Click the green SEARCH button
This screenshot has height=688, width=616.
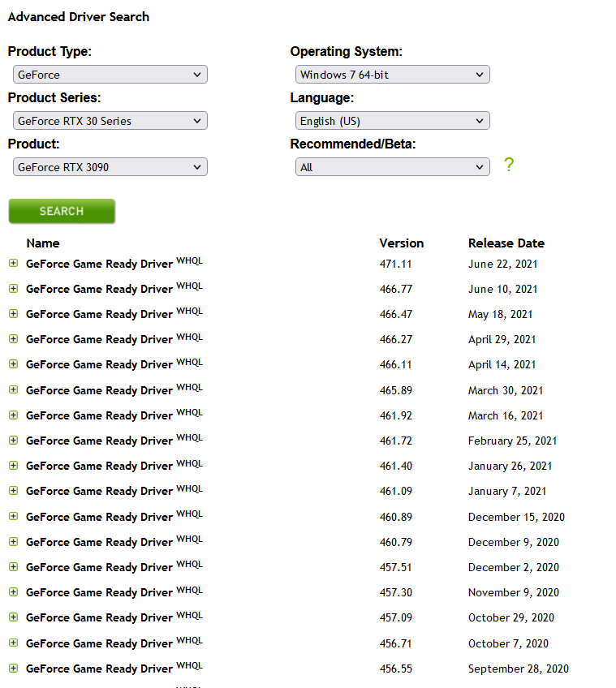(62, 211)
